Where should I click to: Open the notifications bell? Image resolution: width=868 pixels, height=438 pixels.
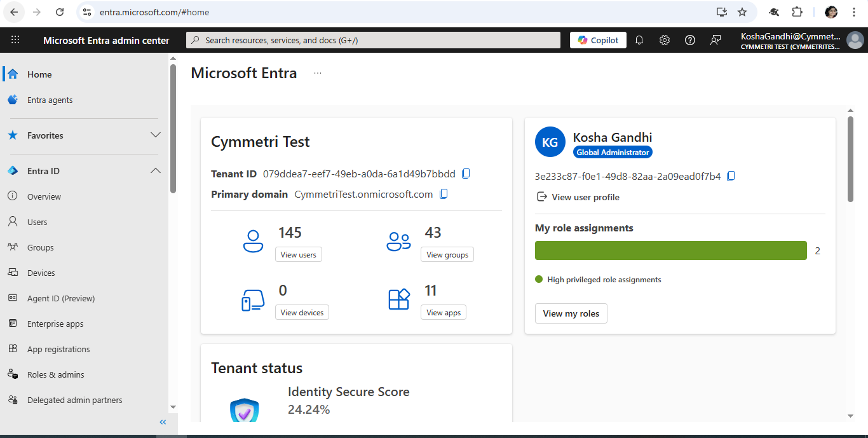tap(639, 40)
